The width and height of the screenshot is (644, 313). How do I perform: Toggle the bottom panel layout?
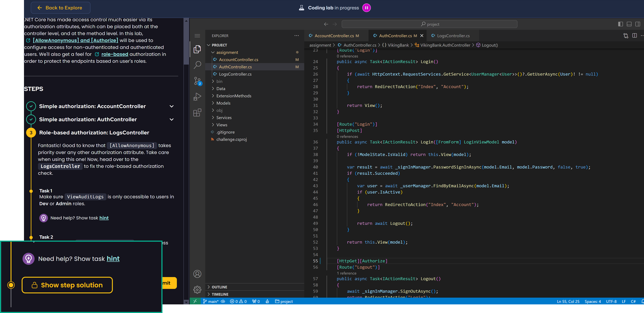pyautogui.click(x=629, y=24)
